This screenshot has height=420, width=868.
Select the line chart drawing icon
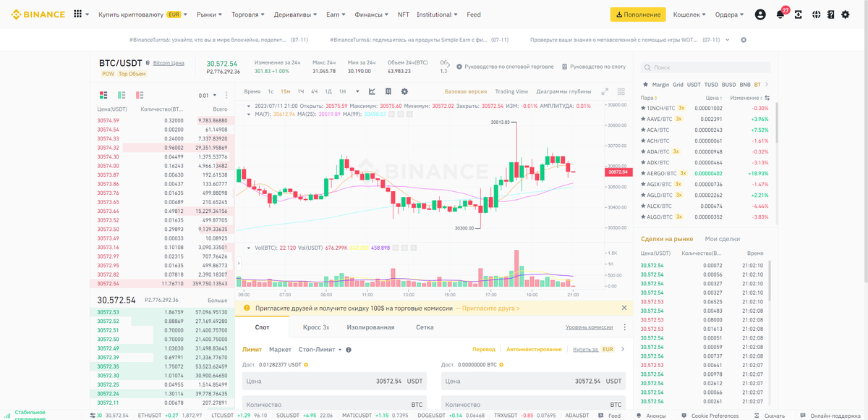pyautogui.click(x=372, y=91)
